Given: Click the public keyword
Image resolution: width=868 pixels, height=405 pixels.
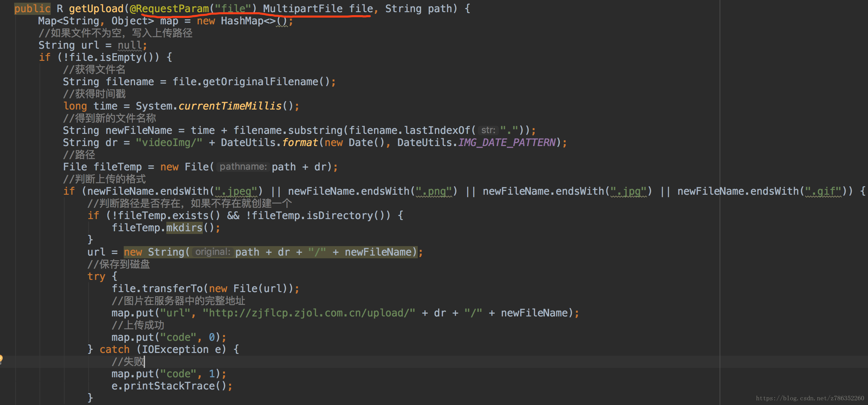Looking at the screenshot, I should [x=32, y=9].
